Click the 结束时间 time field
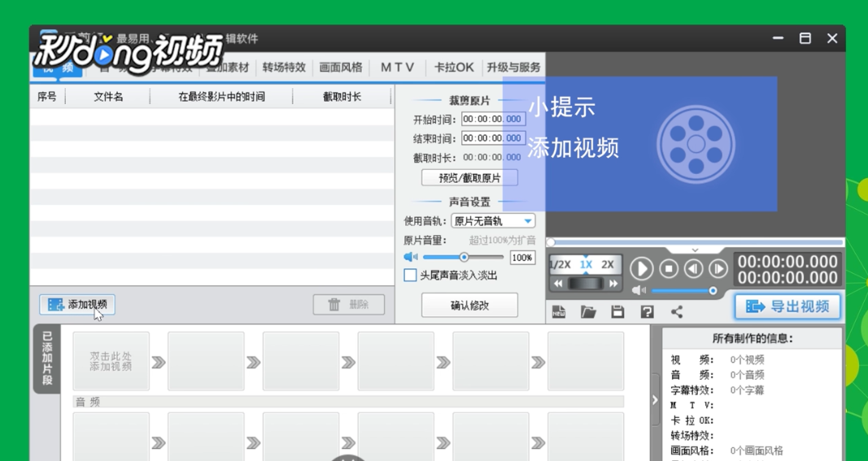 493,137
